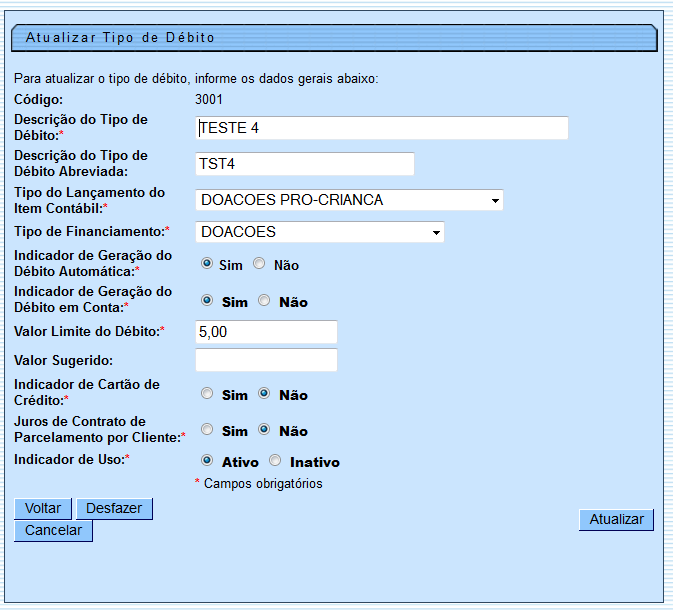673x610 pixels.
Task: Click the Descrição Abreviada field containing TST4
Action: pyautogui.click(x=305, y=164)
